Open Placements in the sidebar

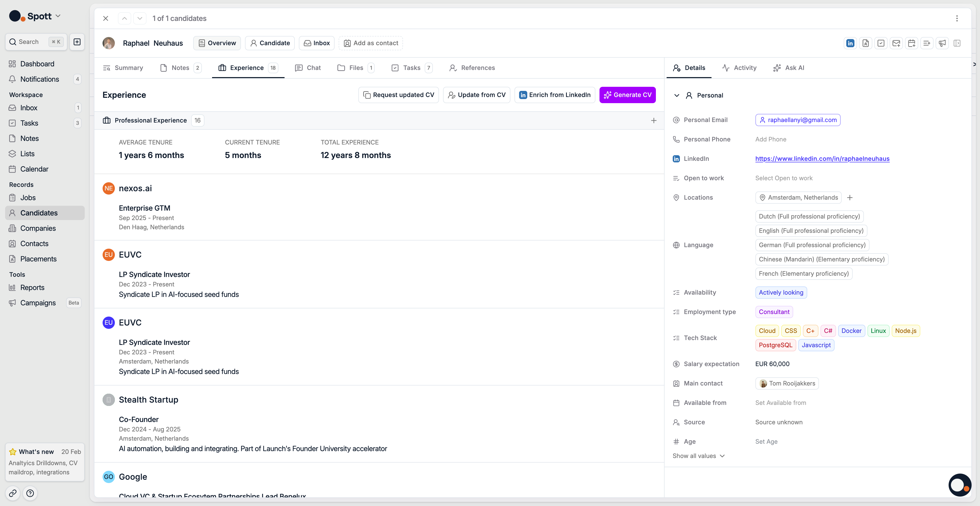tap(45, 259)
